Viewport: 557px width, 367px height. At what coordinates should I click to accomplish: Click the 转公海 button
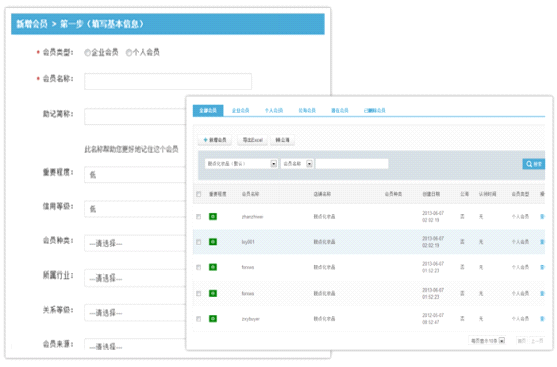[x=282, y=140]
